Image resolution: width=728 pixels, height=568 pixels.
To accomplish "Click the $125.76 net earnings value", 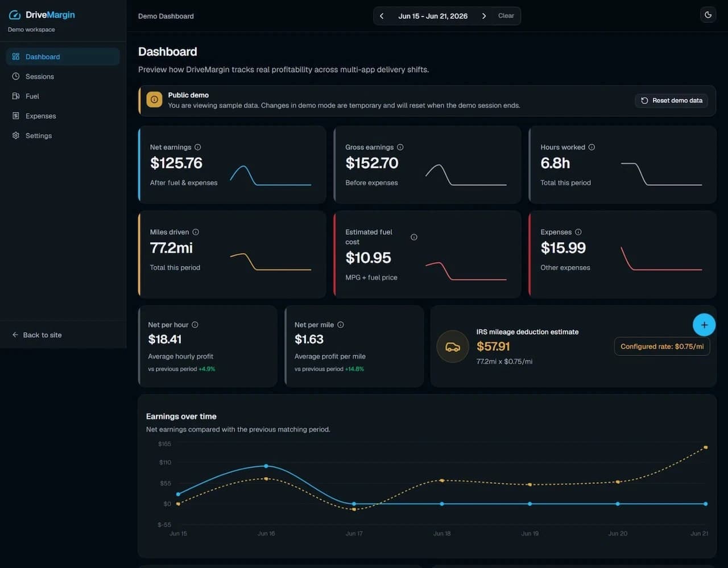I will (176, 163).
